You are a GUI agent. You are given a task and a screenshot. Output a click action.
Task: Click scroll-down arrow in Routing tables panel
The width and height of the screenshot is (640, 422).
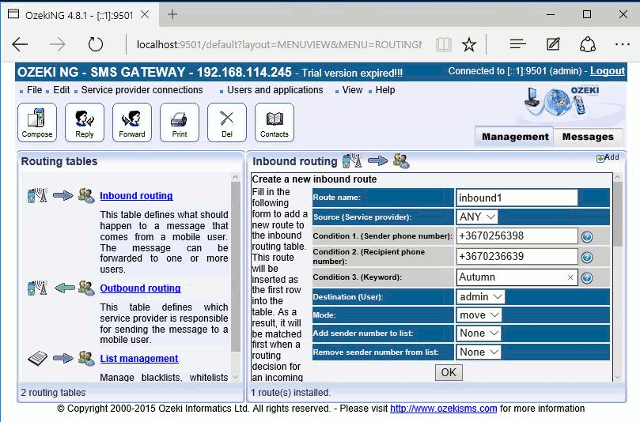point(236,377)
